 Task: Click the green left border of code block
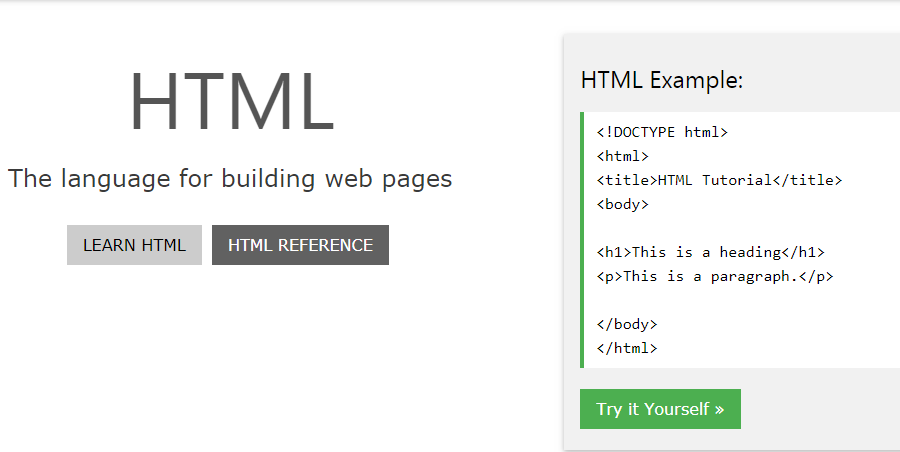(582, 240)
